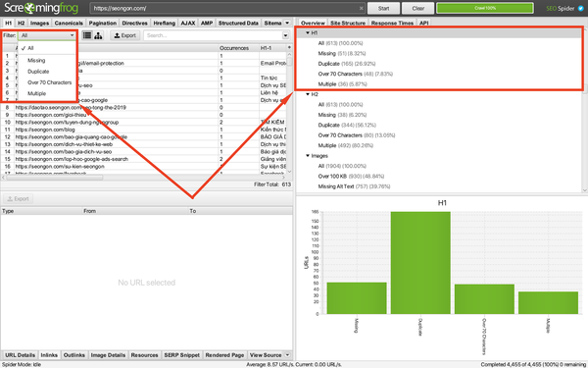This screenshot has width=588, height=368.
Task: Switch to list view icon
Action: tap(87, 35)
